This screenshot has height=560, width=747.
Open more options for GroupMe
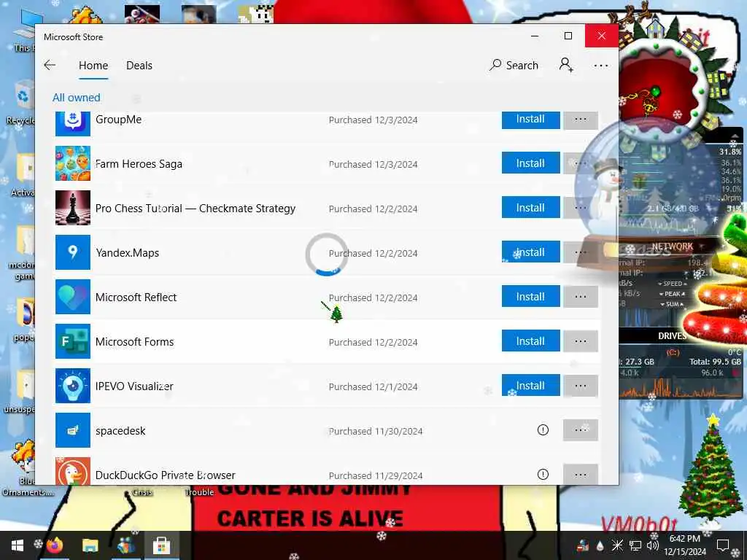(x=580, y=120)
